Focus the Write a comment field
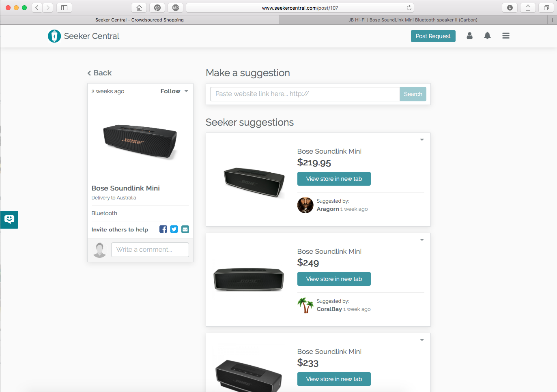 150,250
